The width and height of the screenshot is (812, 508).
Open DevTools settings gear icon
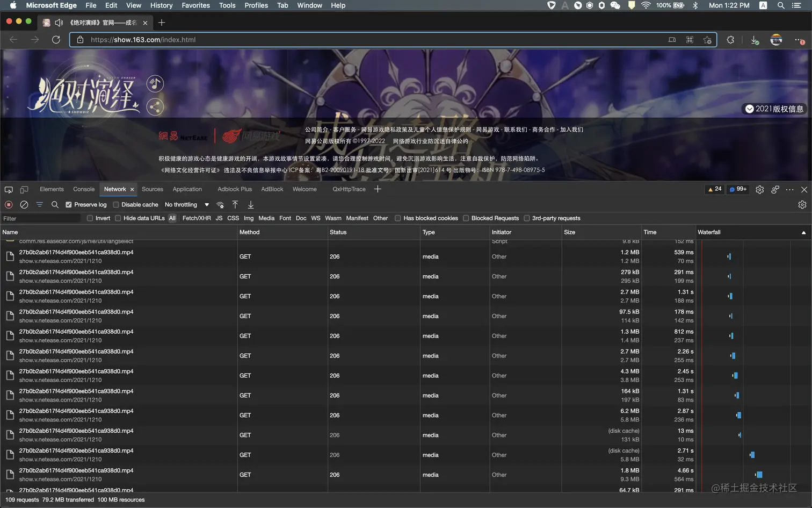click(x=760, y=189)
